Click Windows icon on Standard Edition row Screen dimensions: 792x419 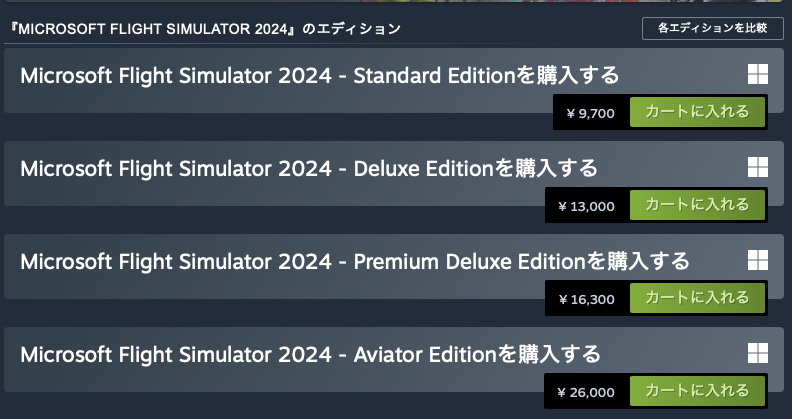[757, 74]
